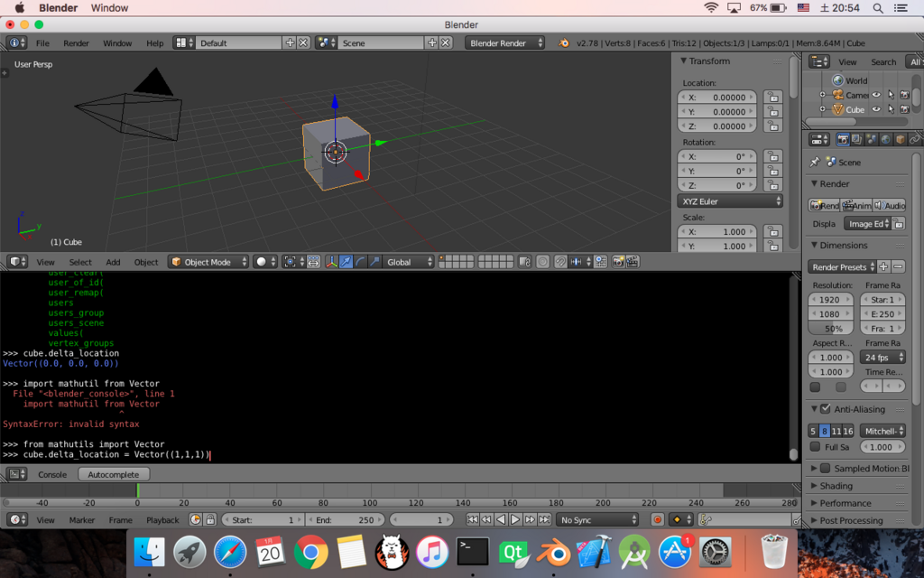The image size is (924, 578).
Task: Click the Resolution X 1920 field
Action: pyautogui.click(x=831, y=300)
